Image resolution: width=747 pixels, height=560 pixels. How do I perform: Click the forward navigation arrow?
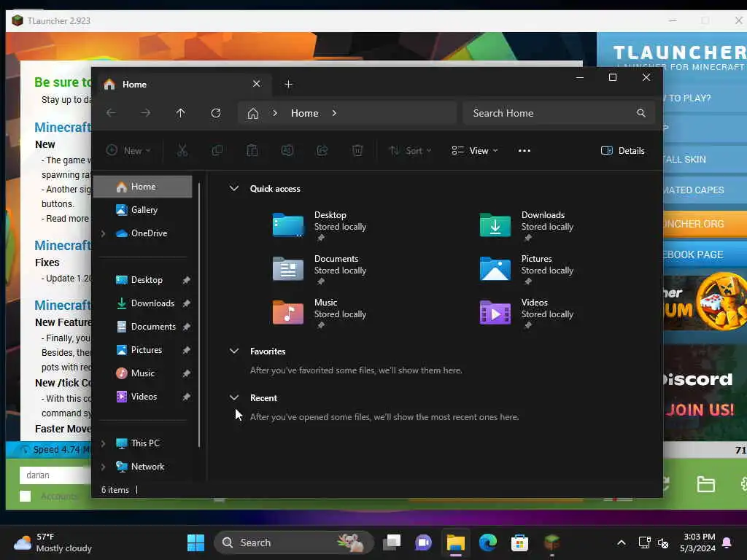[146, 113]
